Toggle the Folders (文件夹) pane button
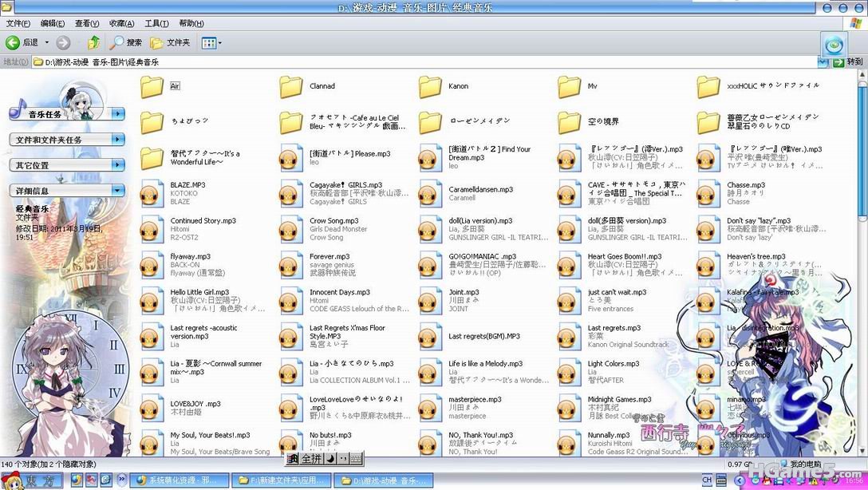 [x=170, y=42]
